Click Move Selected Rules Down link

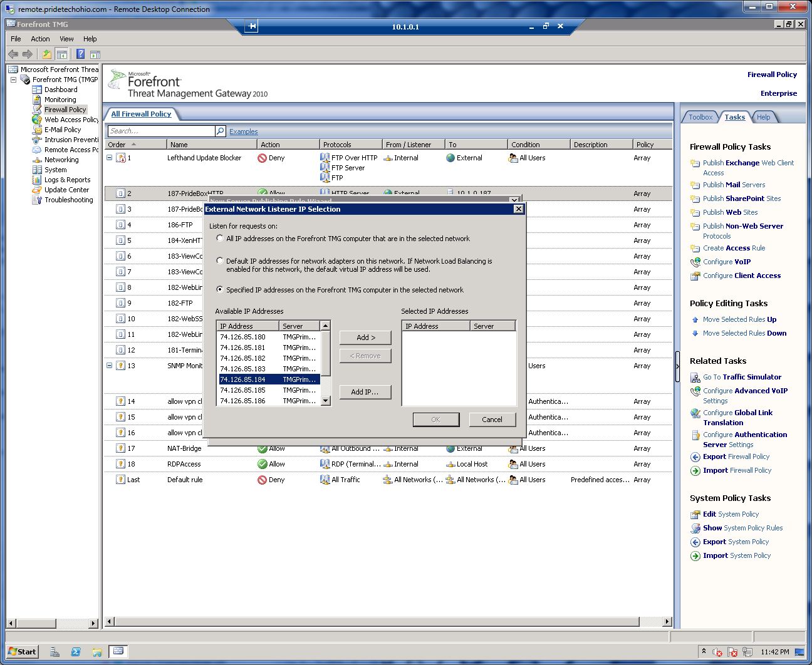[x=744, y=333]
